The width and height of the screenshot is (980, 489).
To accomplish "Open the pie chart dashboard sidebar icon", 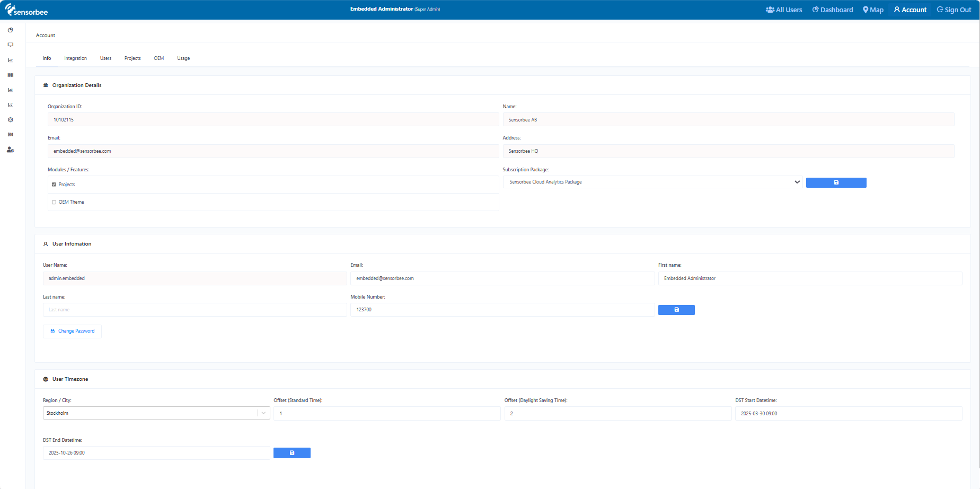I will (x=11, y=30).
